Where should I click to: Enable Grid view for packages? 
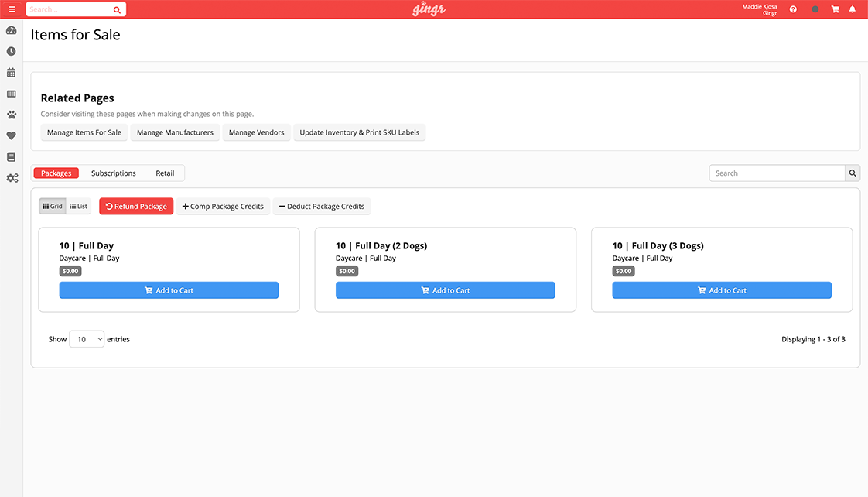(52, 206)
